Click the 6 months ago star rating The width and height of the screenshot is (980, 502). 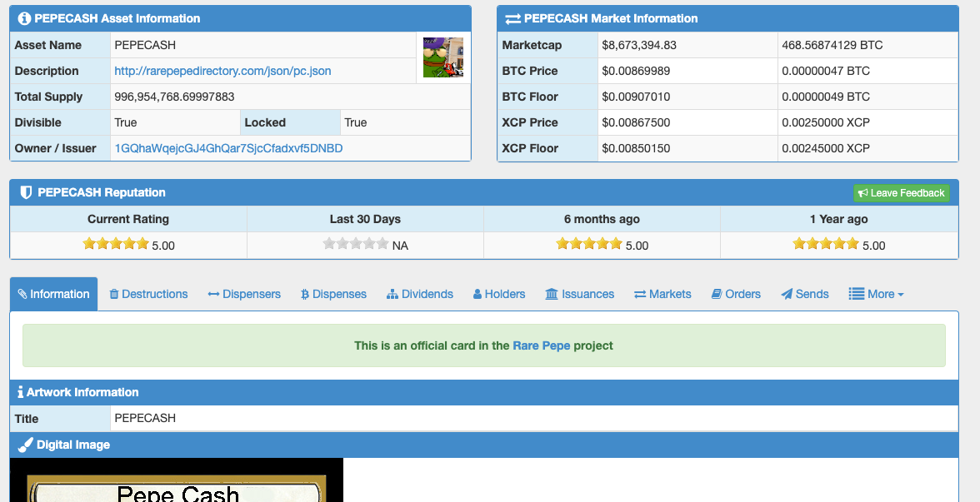pyautogui.click(x=589, y=243)
